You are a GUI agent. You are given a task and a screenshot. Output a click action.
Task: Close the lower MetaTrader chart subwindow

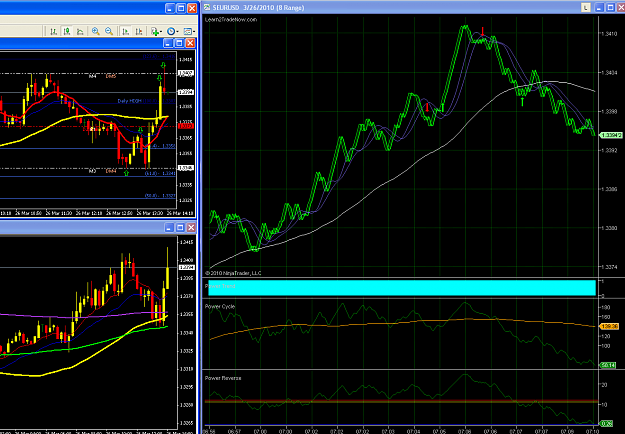pyautogui.click(x=191, y=228)
